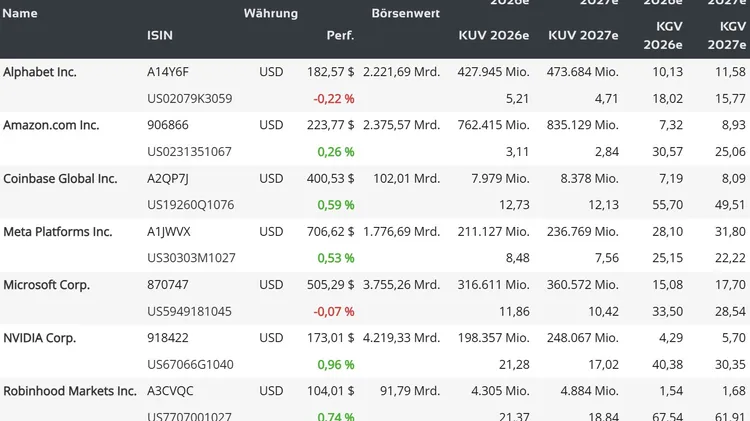Select market cap 4.219,33 Mrd.
Screen dimensions: 750x421
coord(401,338)
